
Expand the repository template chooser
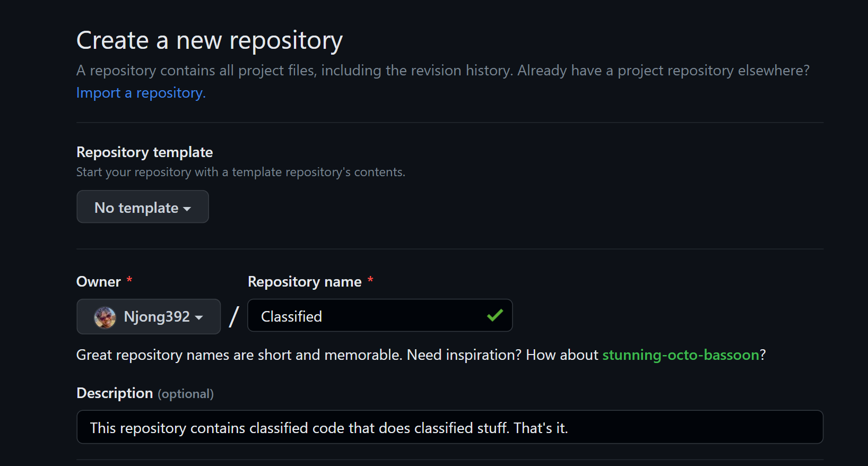pos(142,207)
